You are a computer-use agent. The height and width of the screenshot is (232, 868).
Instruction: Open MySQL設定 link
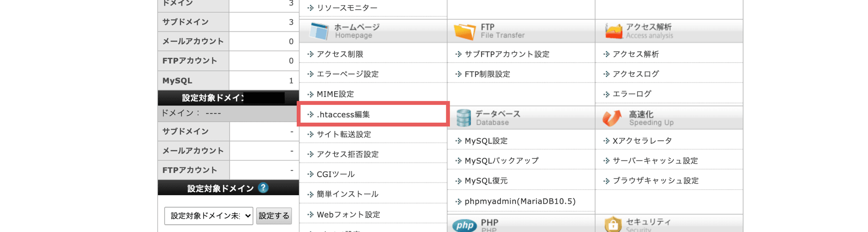pyautogui.click(x=486, y=141)
